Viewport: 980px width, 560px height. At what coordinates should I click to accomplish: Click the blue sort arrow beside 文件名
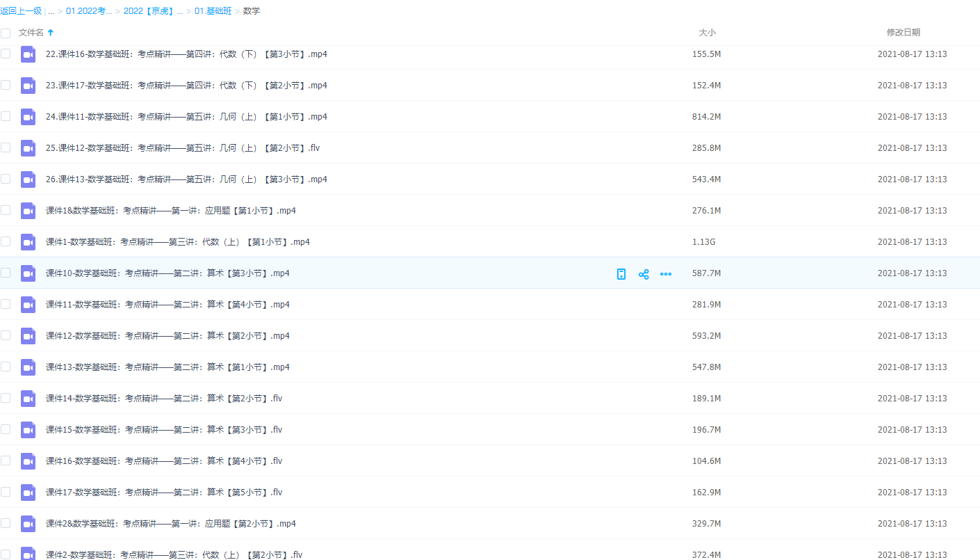pyautogui.click(x=51, y=33)
